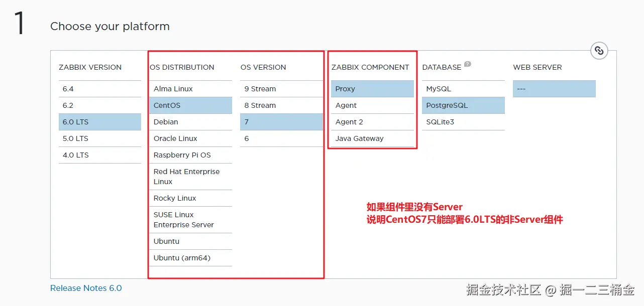Open Release Notes 6.0 link
The height and width of the screenshot is (306, 644).
(x=86, y=288)
